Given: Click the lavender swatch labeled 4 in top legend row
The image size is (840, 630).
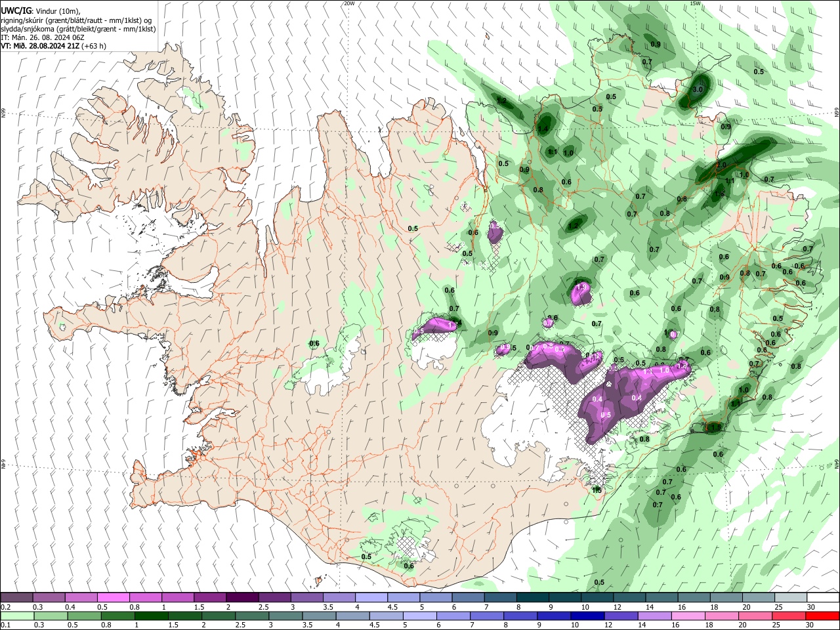Looking at the screenshot, I should point(371,598).
